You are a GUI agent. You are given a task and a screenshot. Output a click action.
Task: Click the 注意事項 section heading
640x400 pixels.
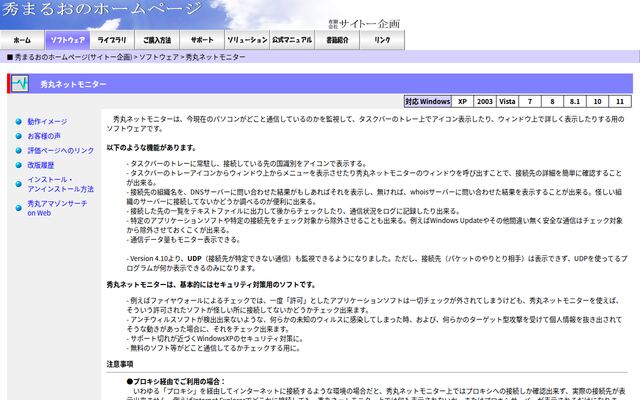pyautogui.click(x=120, y=364)
